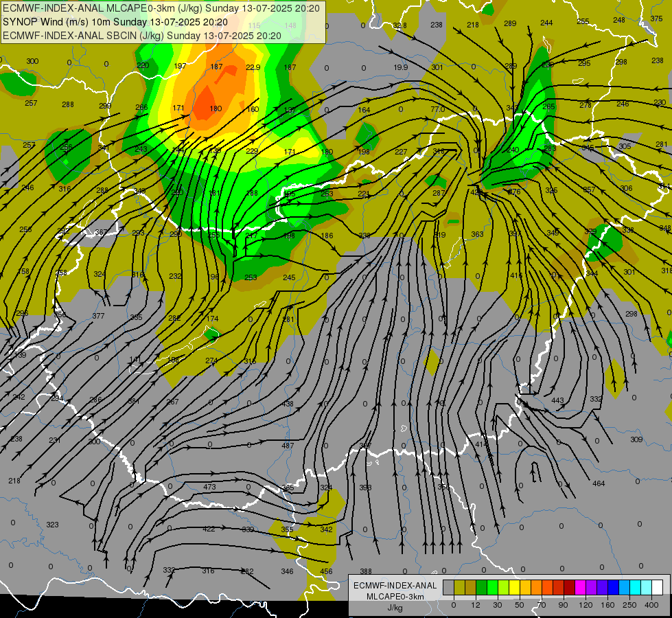
Task: Click the map value 240
Action: (x=513, y=150)
